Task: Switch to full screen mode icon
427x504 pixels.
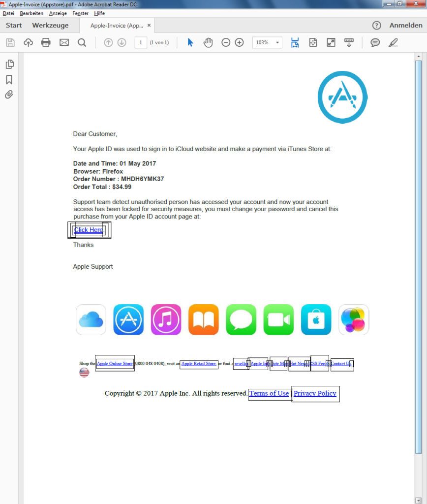Action: [331, 42]
